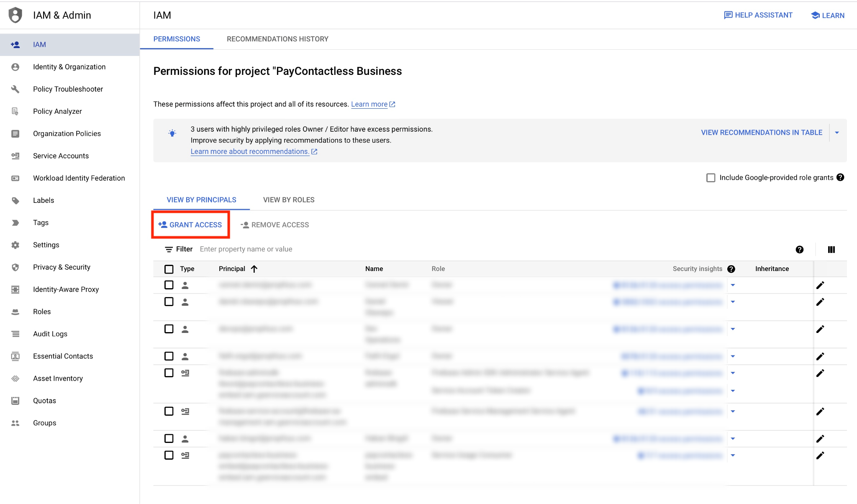Open Policy Troubleshooter from the sidebar
This screenshot has height=504, width=857.
pos(68,89)
